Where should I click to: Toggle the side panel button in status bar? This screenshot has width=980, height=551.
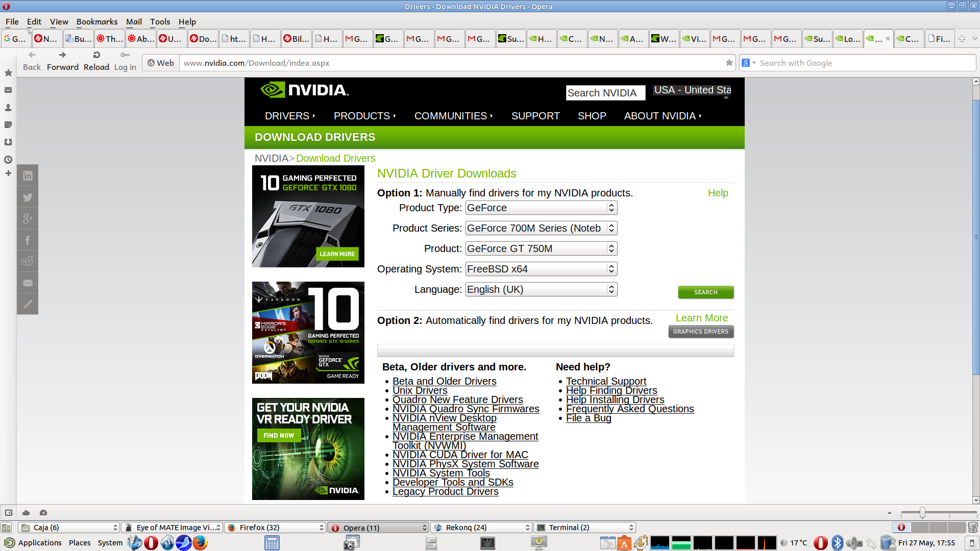[9, 513]
